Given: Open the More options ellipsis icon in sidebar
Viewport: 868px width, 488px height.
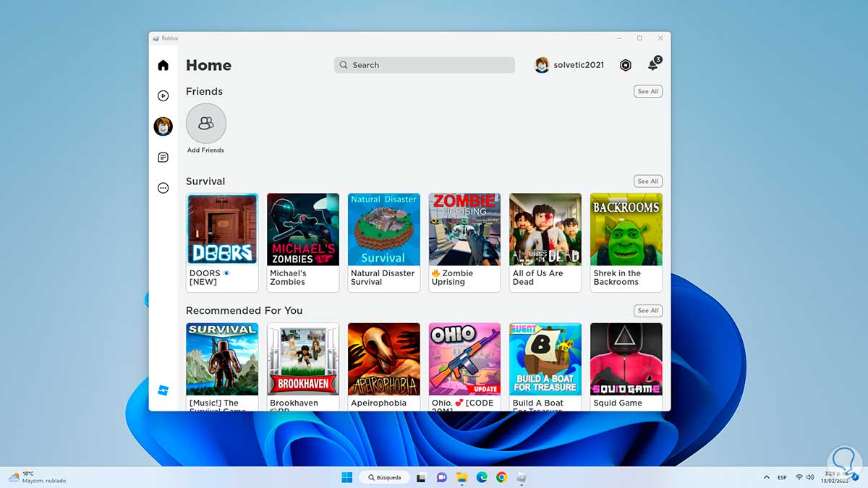Looking at the screenshot, I should pos(163,188).
